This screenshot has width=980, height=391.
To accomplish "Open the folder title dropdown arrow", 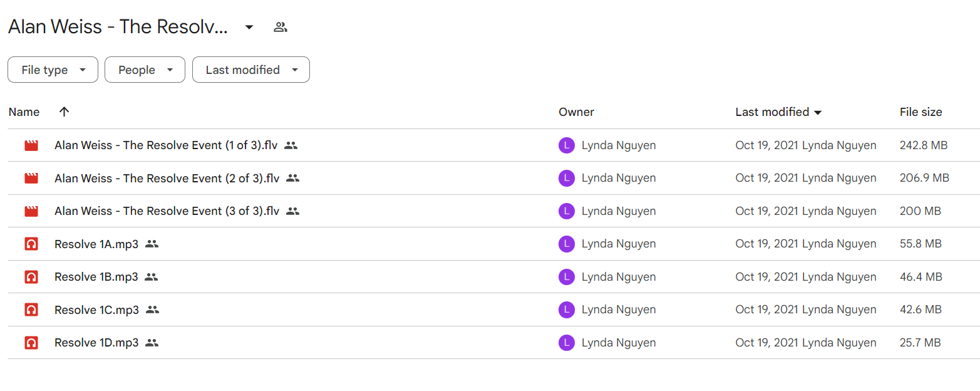I will 249,27.
